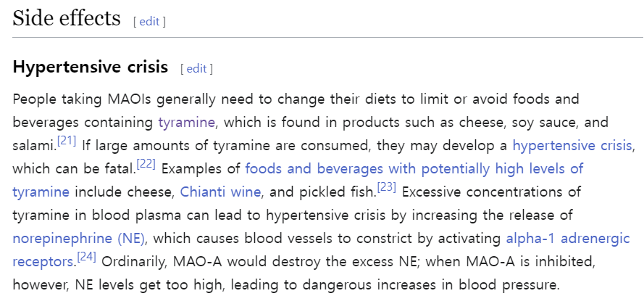
Task: Jump to citation 24 after receptors
Action: point(87,256)
